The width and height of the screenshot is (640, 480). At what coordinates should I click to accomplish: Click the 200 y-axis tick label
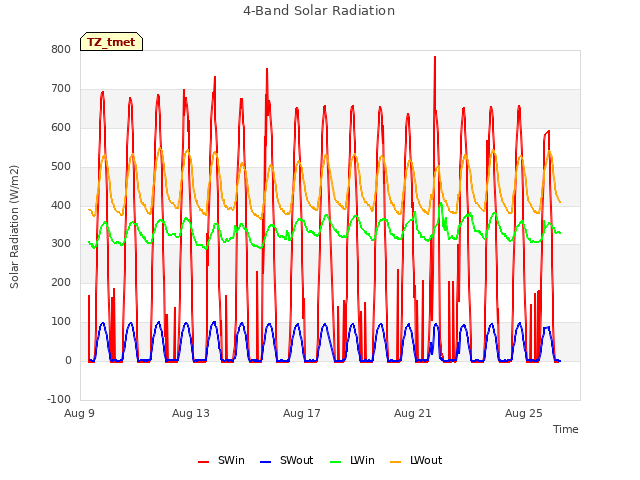61,282
